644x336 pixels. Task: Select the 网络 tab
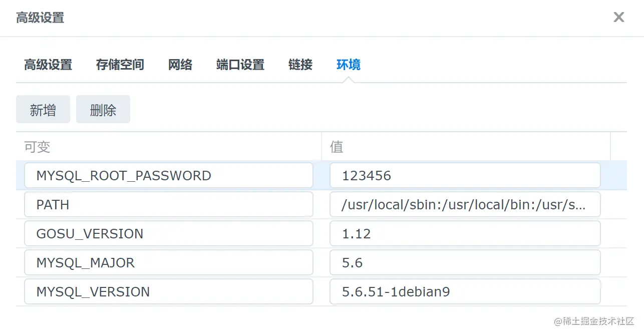180,65
